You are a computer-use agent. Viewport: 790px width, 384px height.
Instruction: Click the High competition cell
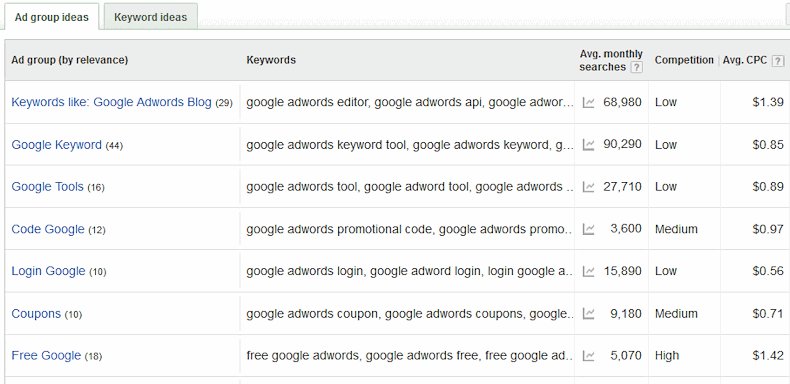pos(667,356)
